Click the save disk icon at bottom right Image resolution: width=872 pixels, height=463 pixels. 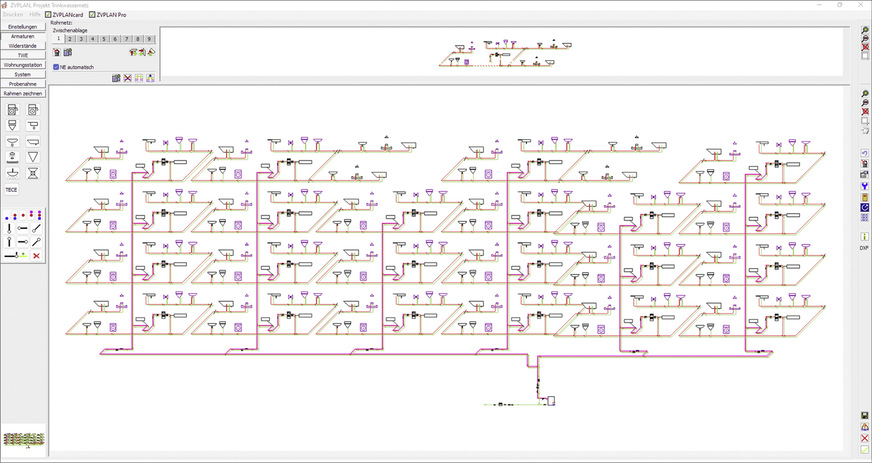pyautogui.click(x=864, y=415)
